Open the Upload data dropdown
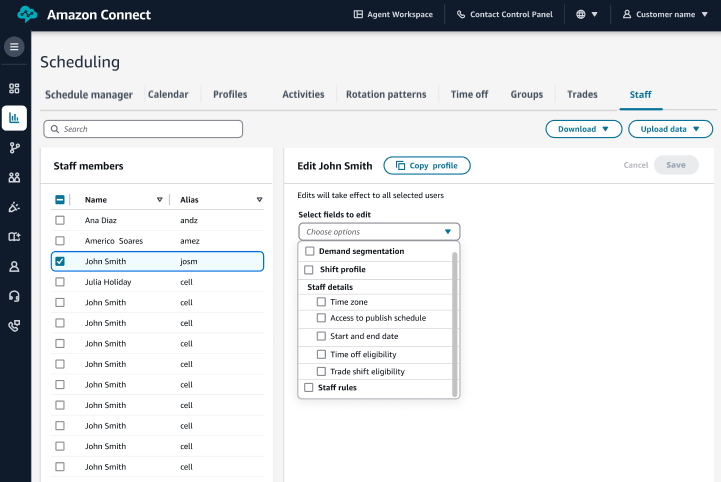Screen dimensions: 721x482 pos(670,129)
